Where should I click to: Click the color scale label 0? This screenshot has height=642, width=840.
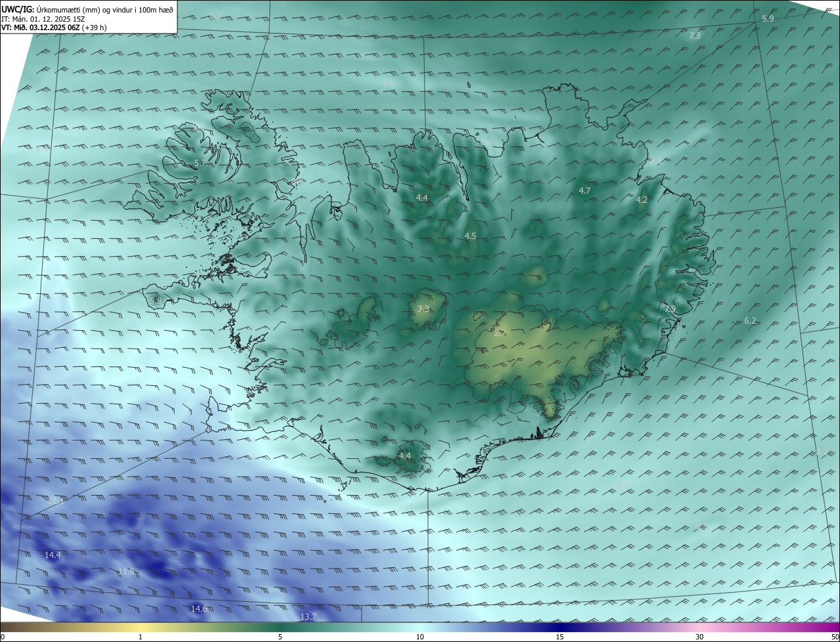coord(2,637)
